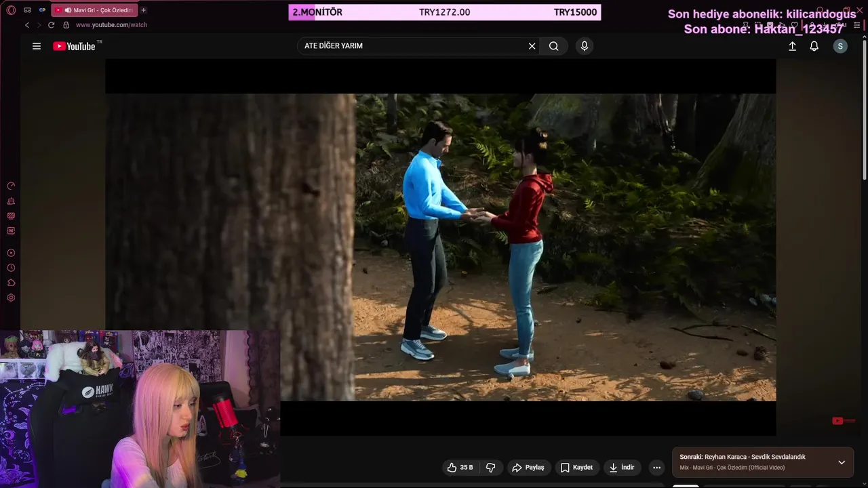Run the YouTube search magnifier button
This screenshot has height=488, width=868.
[554, 46]
